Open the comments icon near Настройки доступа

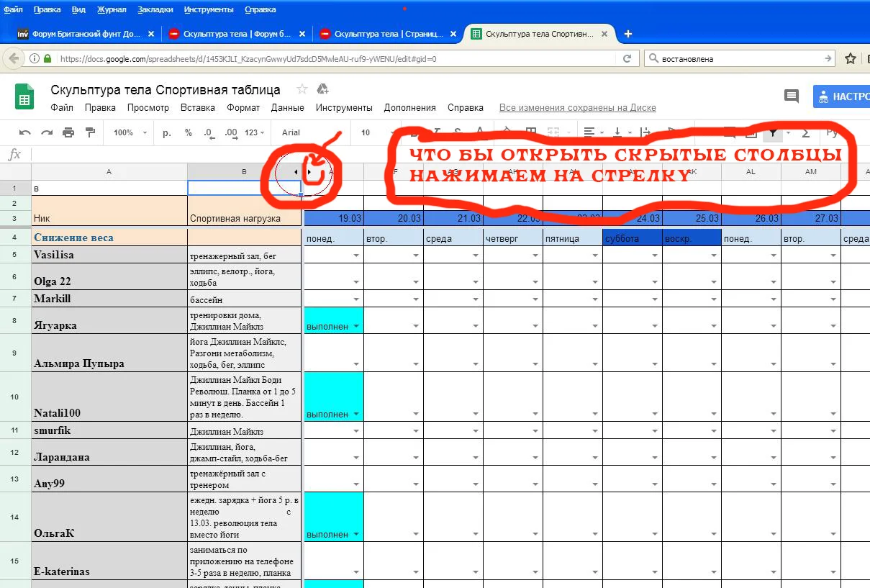(x=791, y=96)
